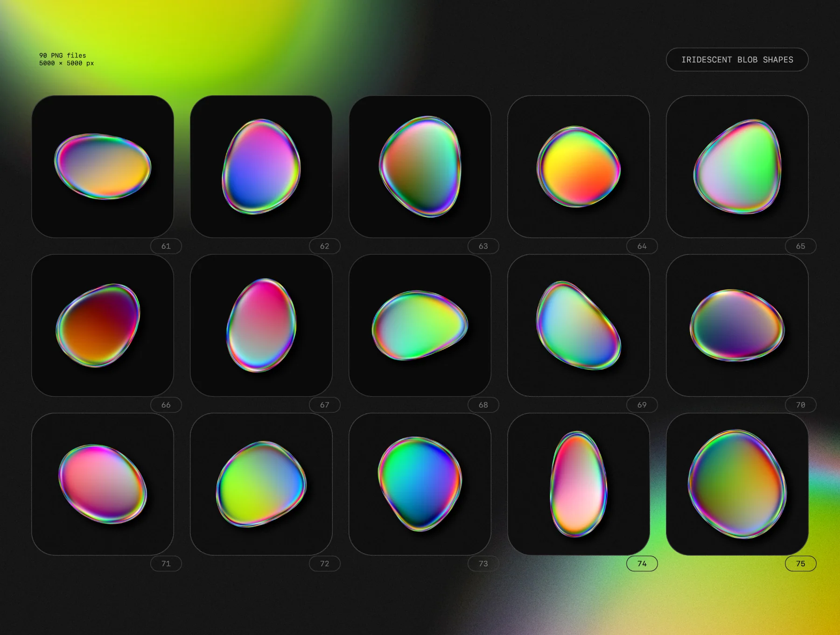Image resolution: width=840 pixels, height=635 pixels.
Task: Select blob thumbnail 64
Action: pyautogui.click(x=579, y=167)
